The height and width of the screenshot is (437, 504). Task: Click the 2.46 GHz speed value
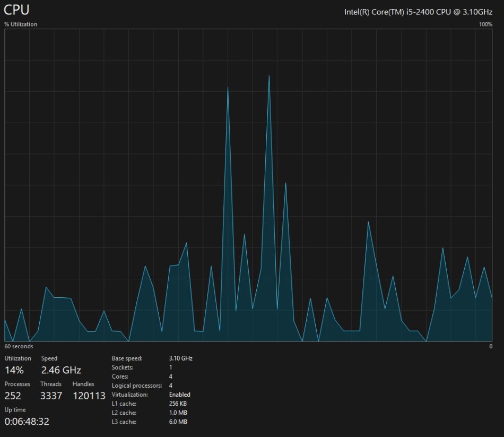click(61, 370)
